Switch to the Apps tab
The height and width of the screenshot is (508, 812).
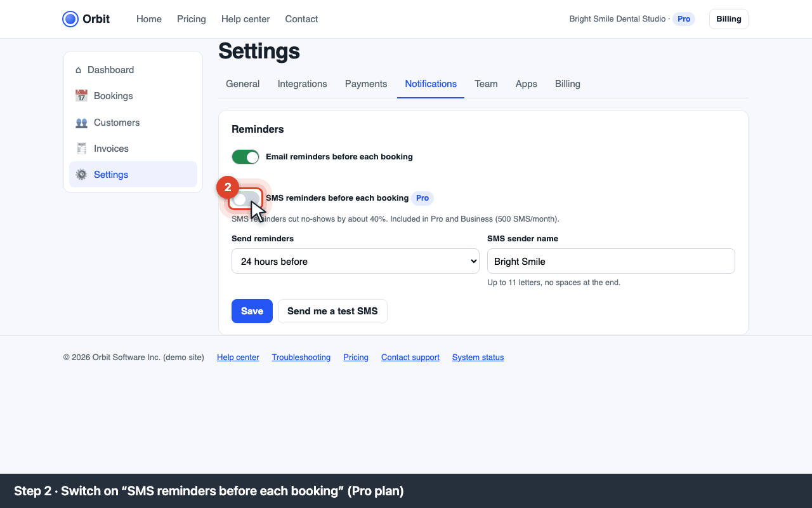tap(527, 84)
